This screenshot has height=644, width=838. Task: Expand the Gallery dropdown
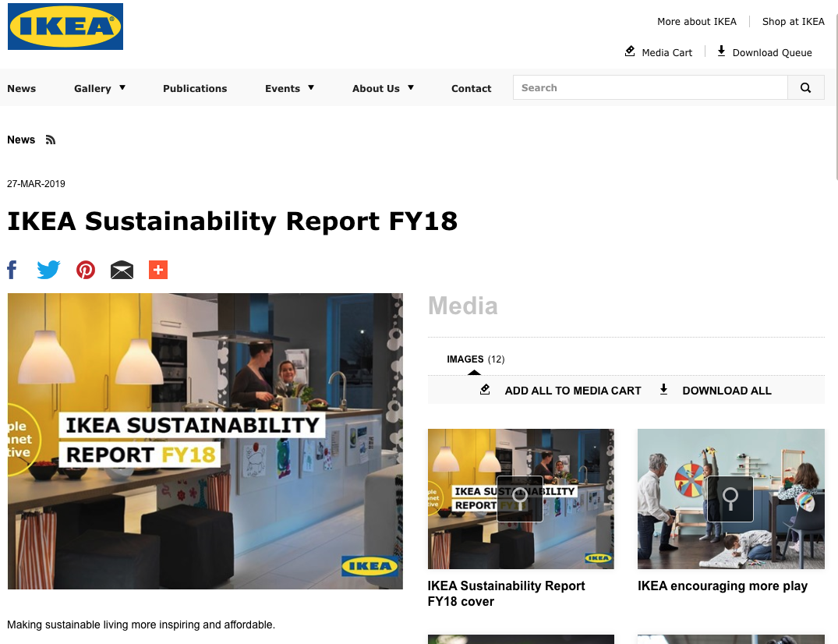click(x=100, y=88)
